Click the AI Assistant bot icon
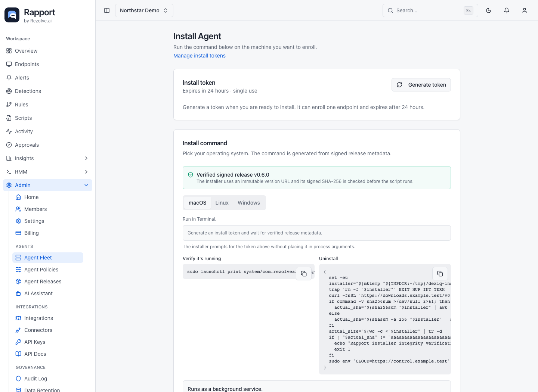538x392 pixels. 18,293
